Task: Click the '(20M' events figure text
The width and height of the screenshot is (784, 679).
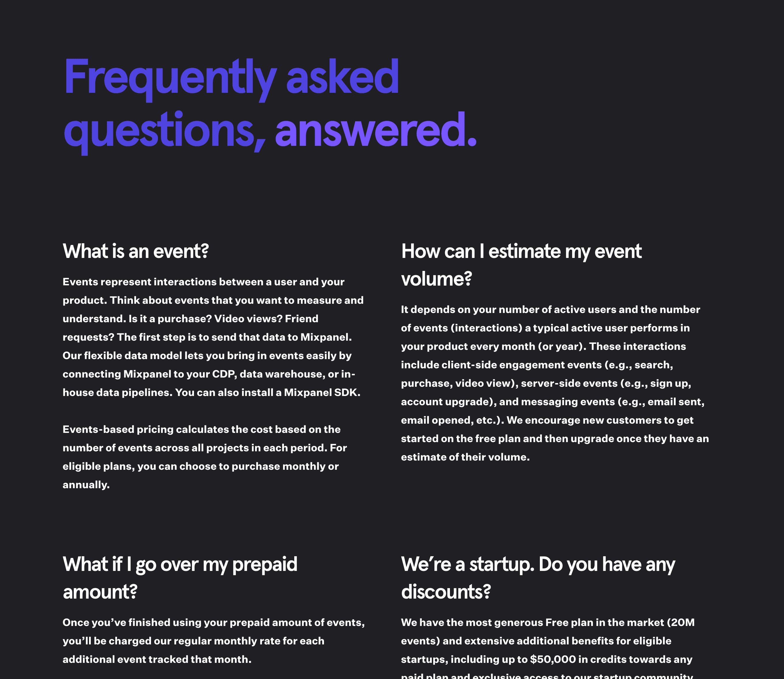Action: coord(681,623)
